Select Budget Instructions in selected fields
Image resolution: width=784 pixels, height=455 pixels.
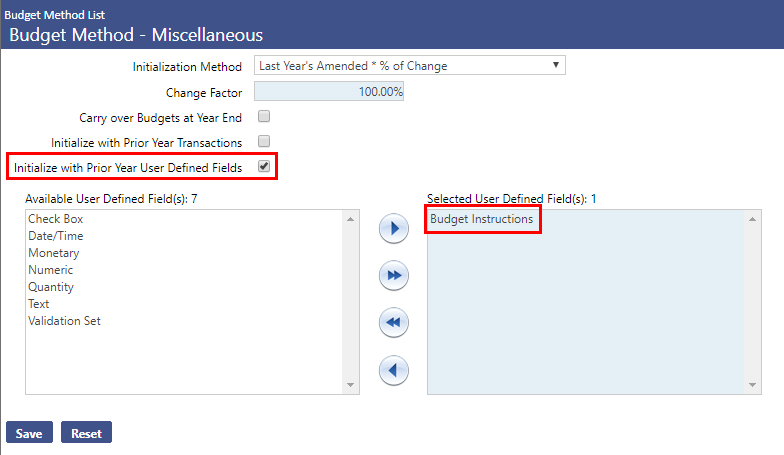point(482,219)
